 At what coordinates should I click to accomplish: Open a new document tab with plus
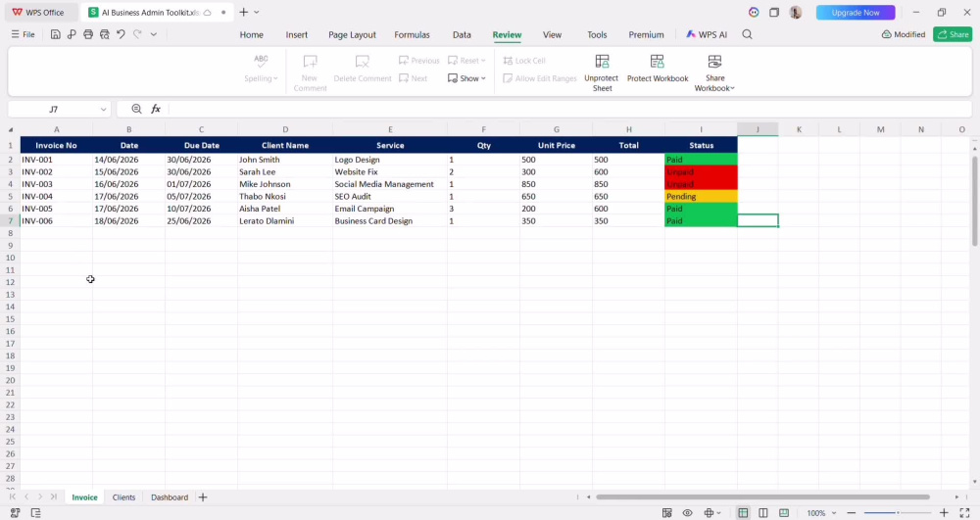tap(244, 13)
